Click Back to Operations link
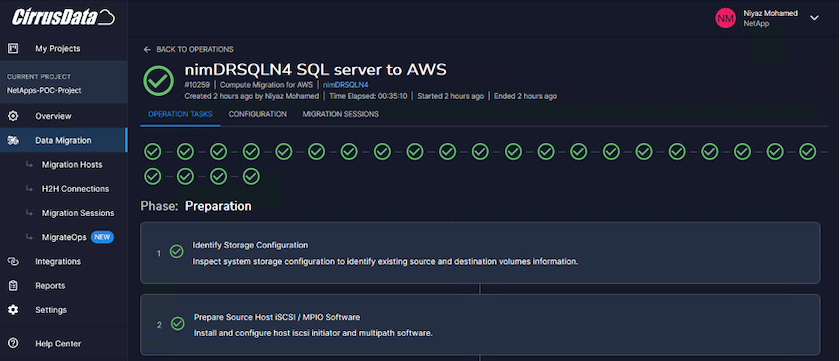This screenshot has width=840, height=361. [194, 49]
